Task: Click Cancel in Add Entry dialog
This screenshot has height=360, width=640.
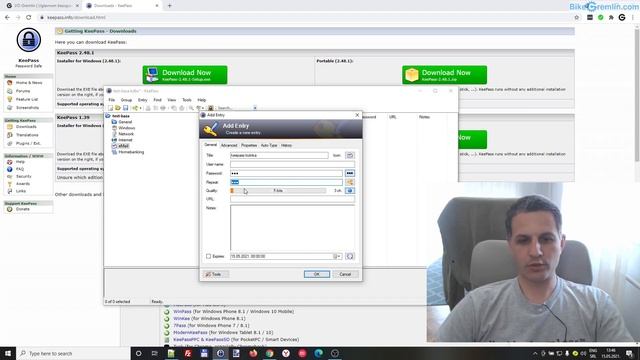Action: (x=345, y=274)
